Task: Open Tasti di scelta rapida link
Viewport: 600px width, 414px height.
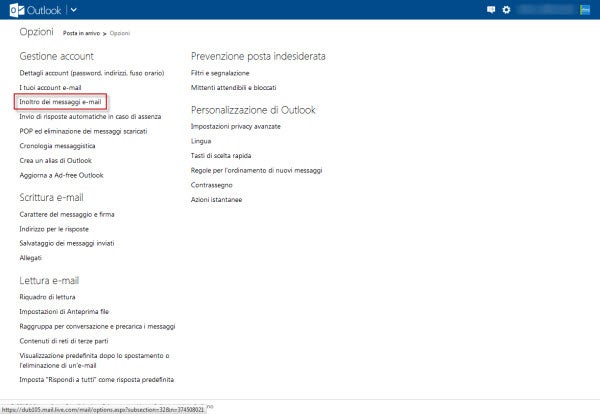Action: [x=221, y=156]
